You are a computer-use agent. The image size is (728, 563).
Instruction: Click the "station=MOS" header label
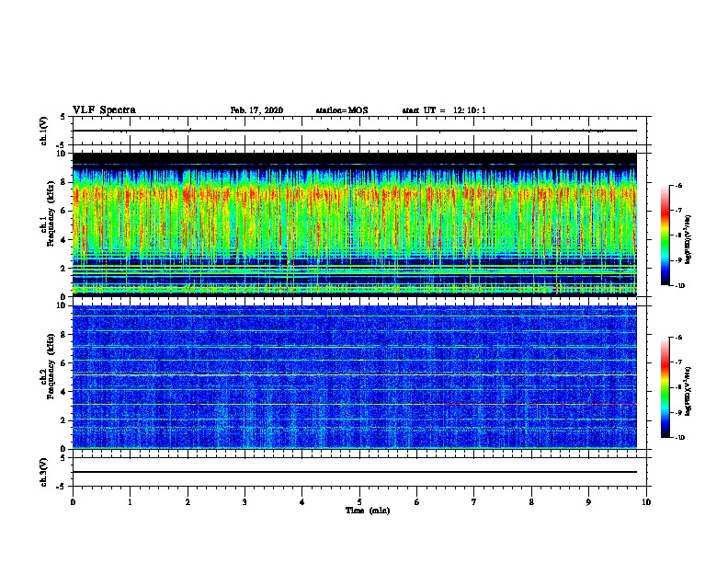(342, 110)
